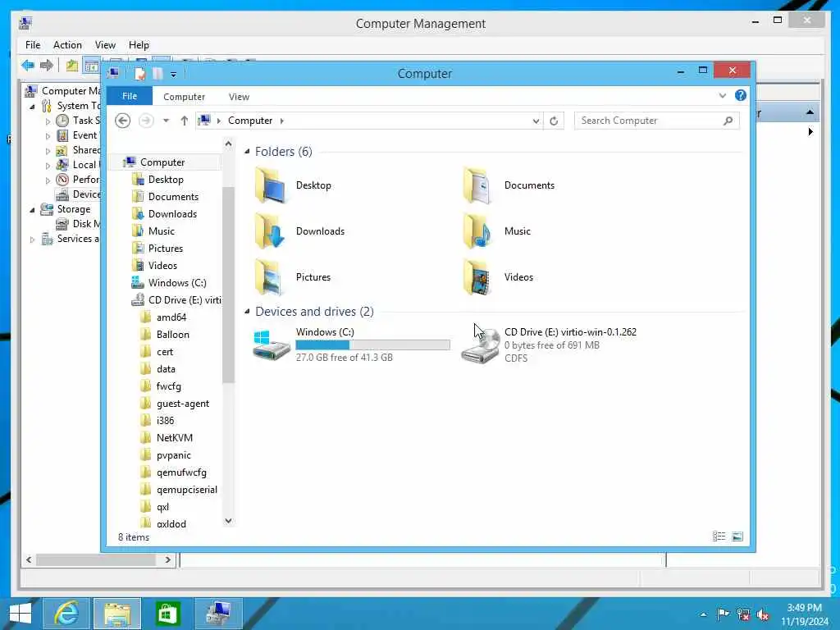Expand the ribbon with the chevron

(x=722, y=95)
